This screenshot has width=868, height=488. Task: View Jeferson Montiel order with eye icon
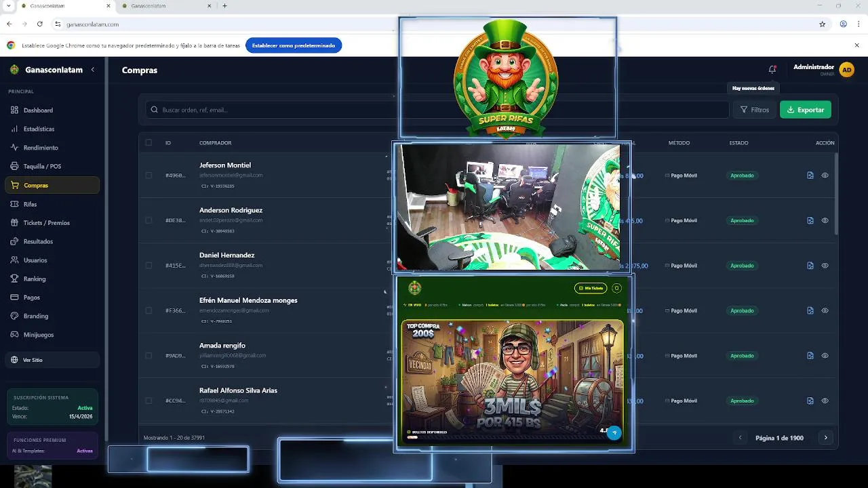pos(825,176)
